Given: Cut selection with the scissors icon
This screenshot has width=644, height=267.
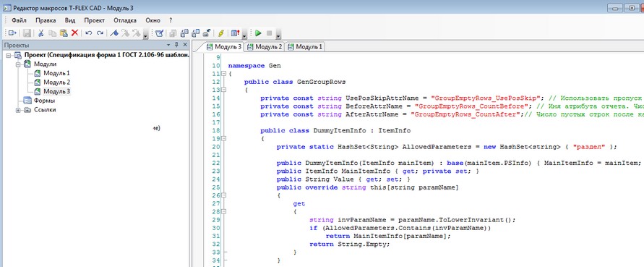Looking at the screenshot, I should (40, 33).
